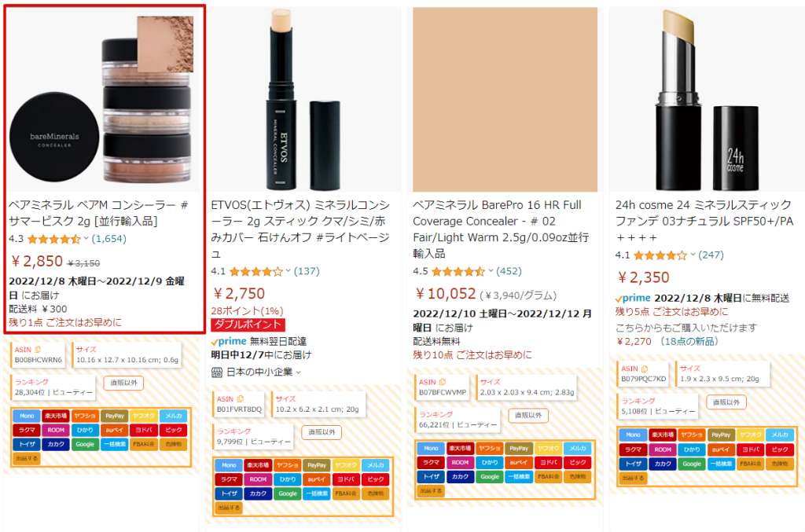Click the ダブルポイント badge on ETVOS concealer
Viewport: 805px width, 532px height.
(x=248, y=325)
